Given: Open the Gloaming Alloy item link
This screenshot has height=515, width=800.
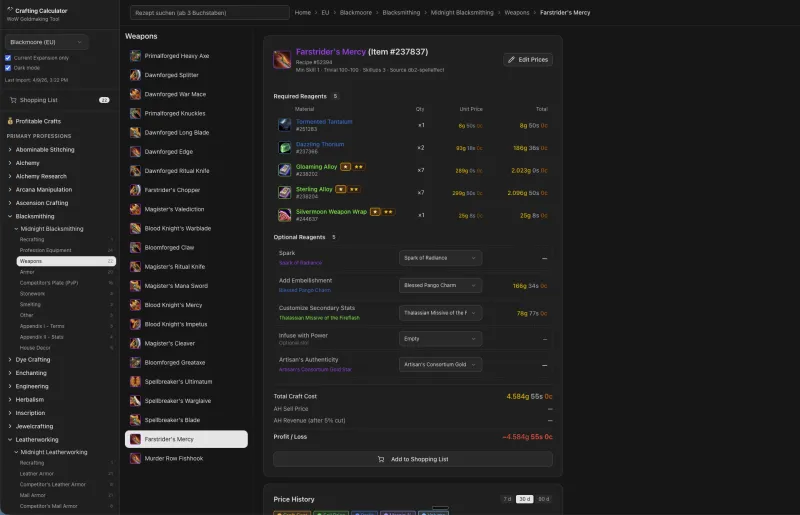Looking at the screenshot, I should [x=316, y=167].
